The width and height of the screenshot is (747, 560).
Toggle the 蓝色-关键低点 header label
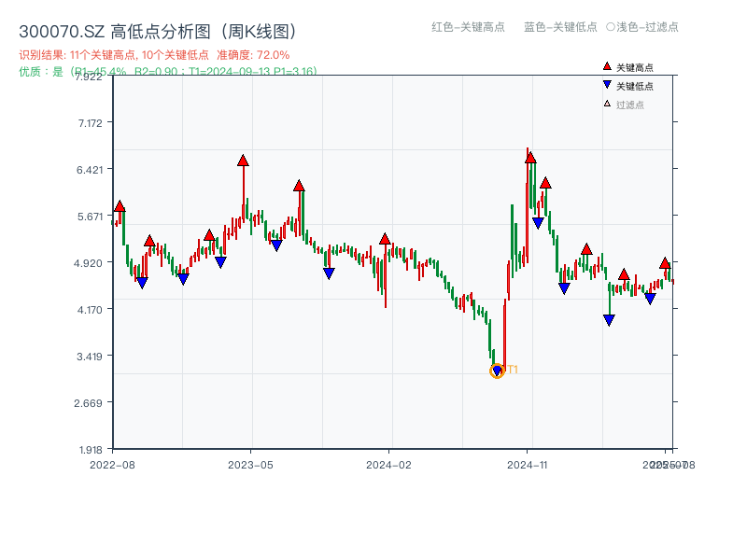(x=560, y=27)
